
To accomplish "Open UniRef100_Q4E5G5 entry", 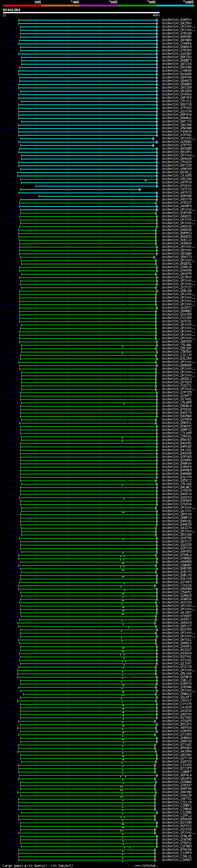I will [x=176, y=341].
